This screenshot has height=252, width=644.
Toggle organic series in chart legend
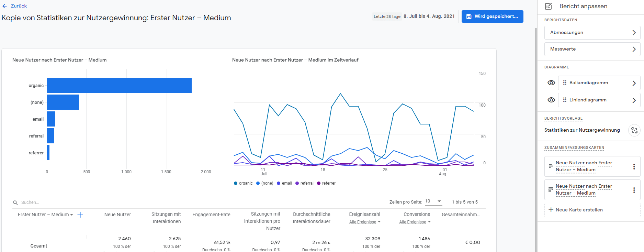(243, 183)
